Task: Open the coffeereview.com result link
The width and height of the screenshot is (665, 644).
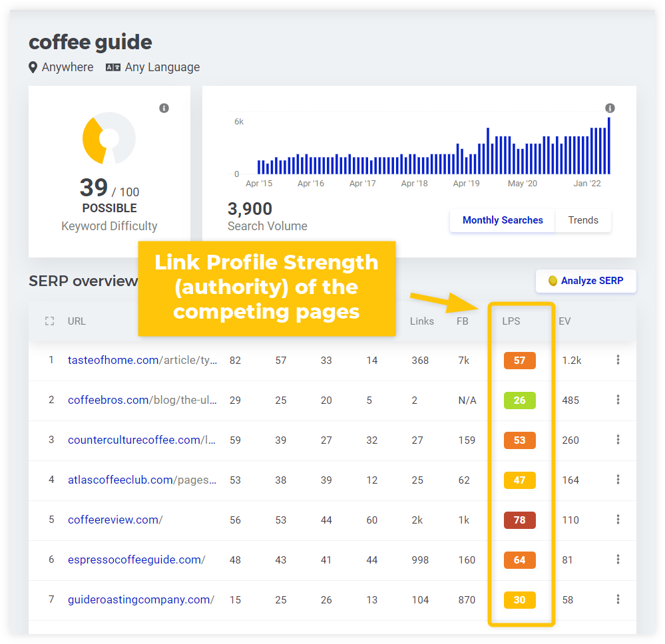Action: (x=115, y=520)
